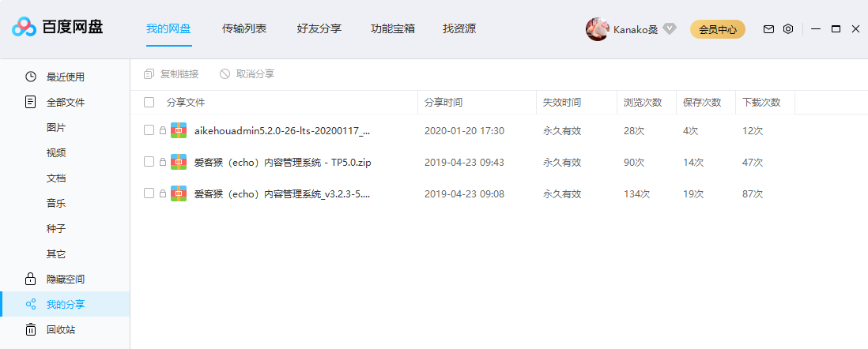Toggle the select-all checkbox beside 分享文件
The height and width of the screenshot is (349, 868).
(x=149, y=103)
